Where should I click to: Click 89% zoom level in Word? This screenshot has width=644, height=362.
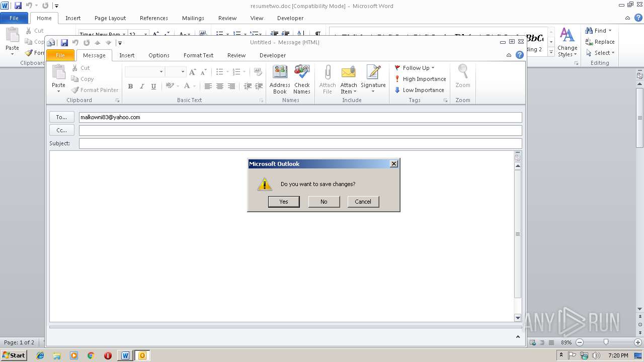[566, 342]
